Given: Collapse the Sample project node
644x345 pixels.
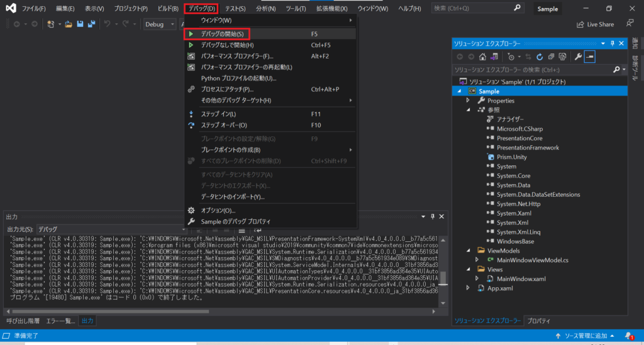Looking at the screenshot, I should pos(459,91).
